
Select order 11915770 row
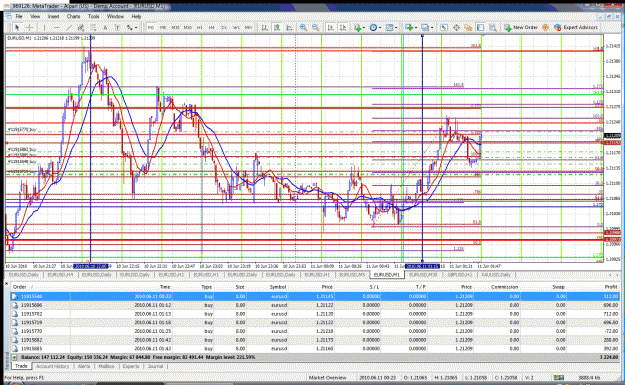tap(315, 331)
